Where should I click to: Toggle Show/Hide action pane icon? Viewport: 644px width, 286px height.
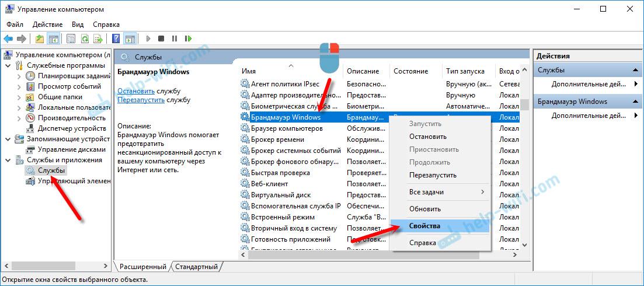[130, 39]
